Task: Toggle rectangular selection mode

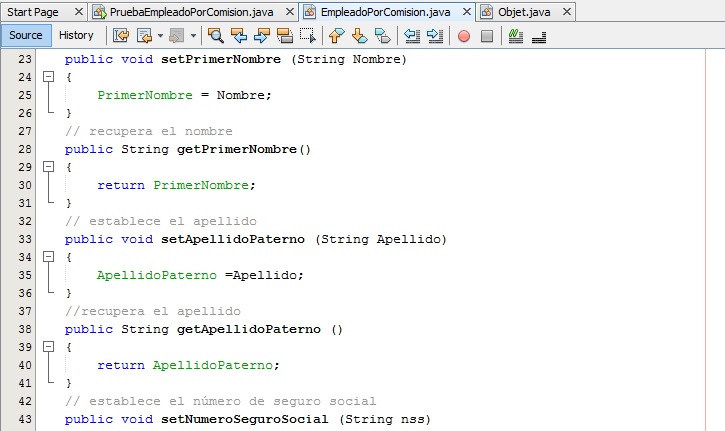Action: 308,36
